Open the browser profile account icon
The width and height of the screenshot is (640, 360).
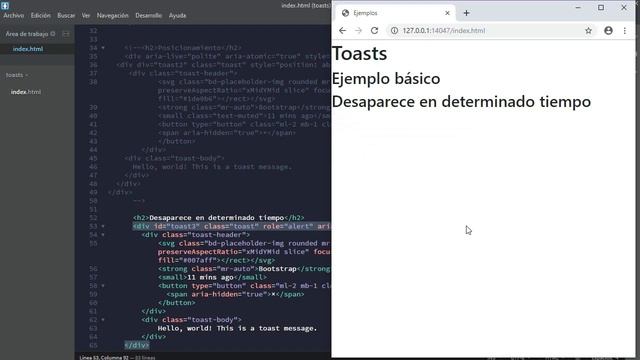point(608,31)
